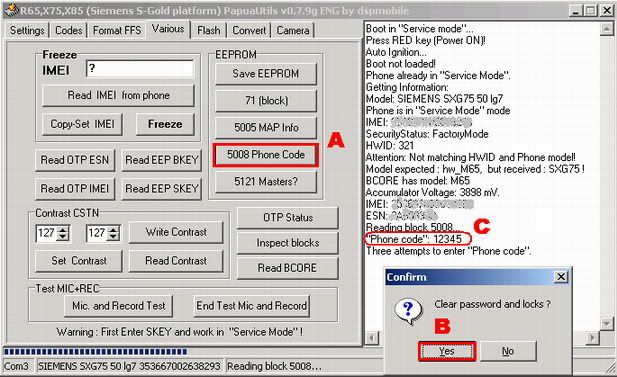
Task: Click the Read BCORE button
Action: pyautogui.click(x=288, y=268)
